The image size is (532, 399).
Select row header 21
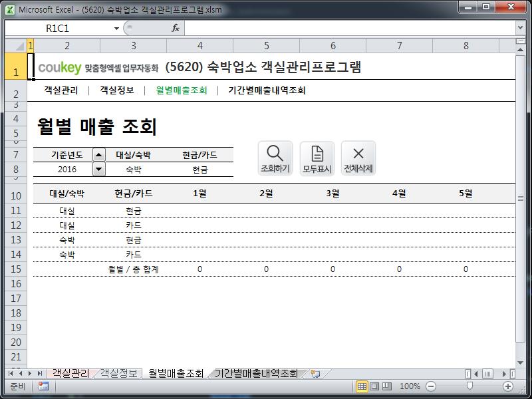16,356
